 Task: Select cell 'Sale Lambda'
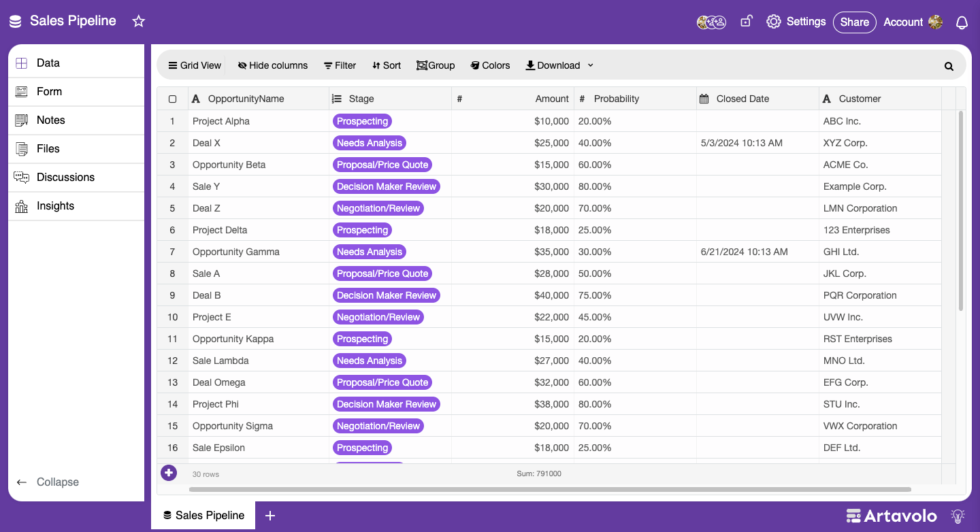[259, 361]
